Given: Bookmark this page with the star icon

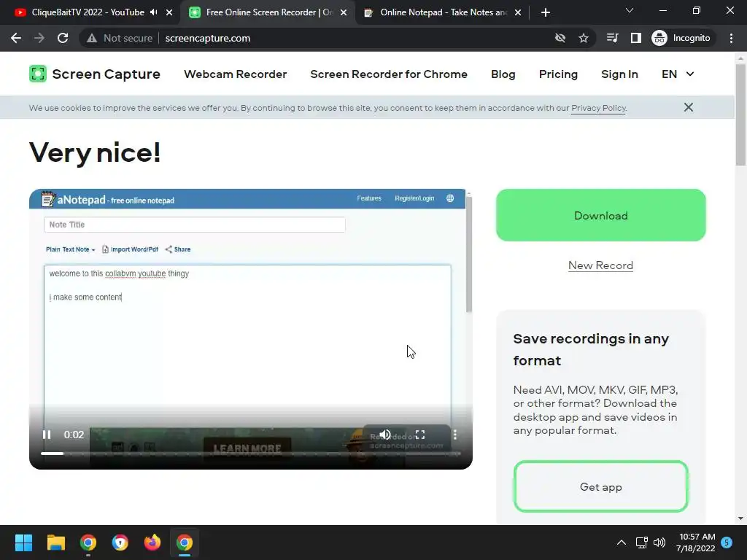Looking at the screenshot, I should pos(584,38).
